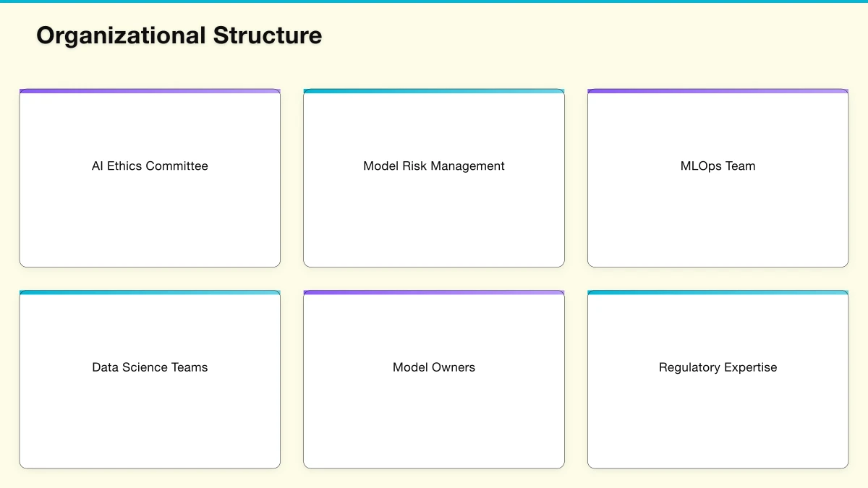Click the Regulatory Expertise label text
This screenshot has width=868, height=488.
pos(718,367)
